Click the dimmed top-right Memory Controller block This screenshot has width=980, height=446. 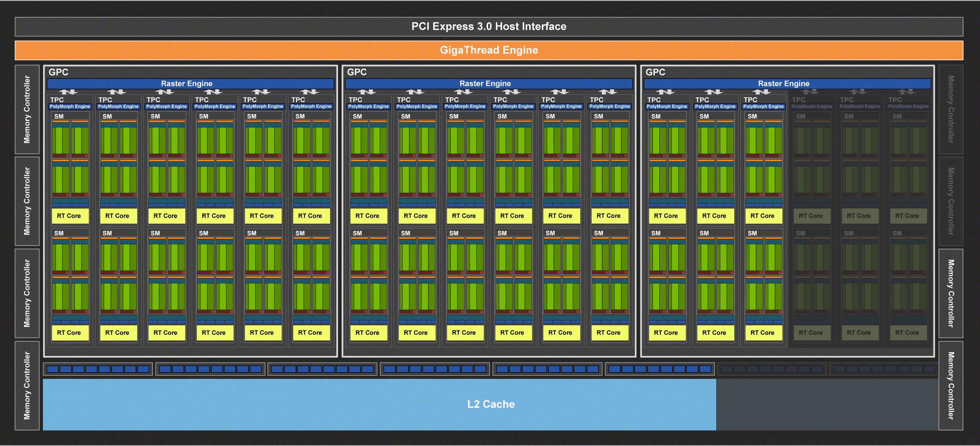pyautogui.click(x=951, y=109)
